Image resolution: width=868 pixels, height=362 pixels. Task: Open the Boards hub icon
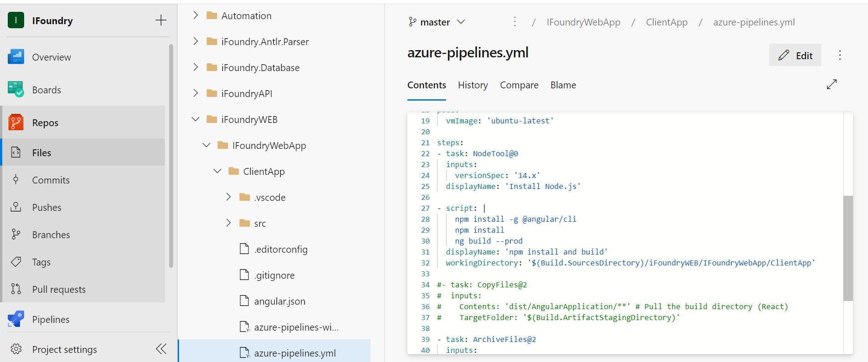[16, 90]
